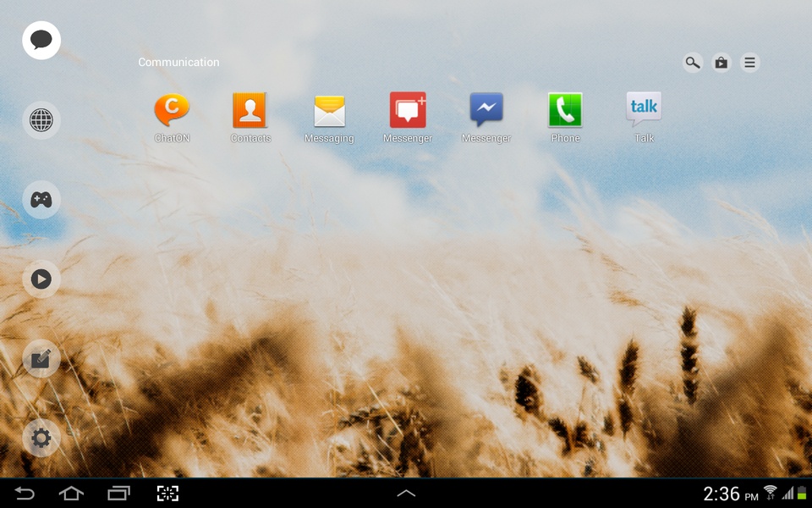Open the clock showing 2:36 PM

[731, 494]
